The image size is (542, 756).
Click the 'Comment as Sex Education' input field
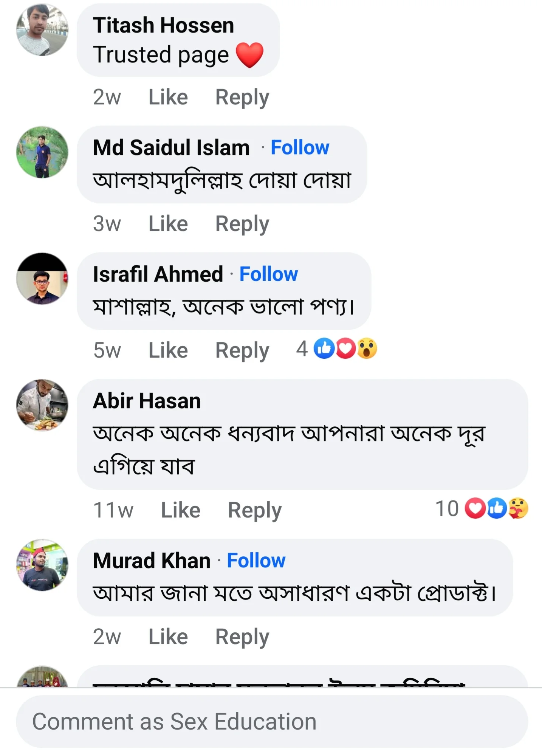[x=271, y=720]
